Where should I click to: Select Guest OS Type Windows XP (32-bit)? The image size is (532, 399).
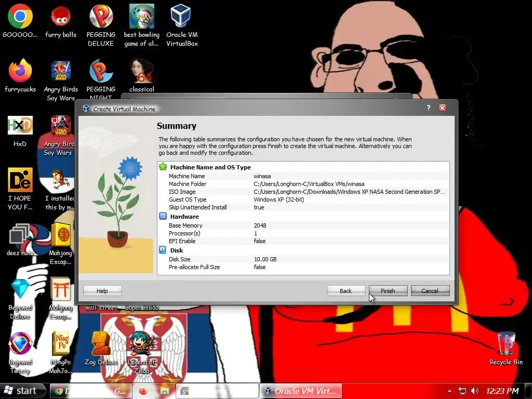tap(279, 199)
